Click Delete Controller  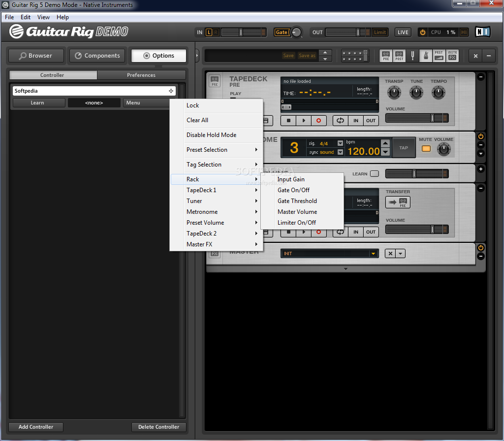point(159,427)
